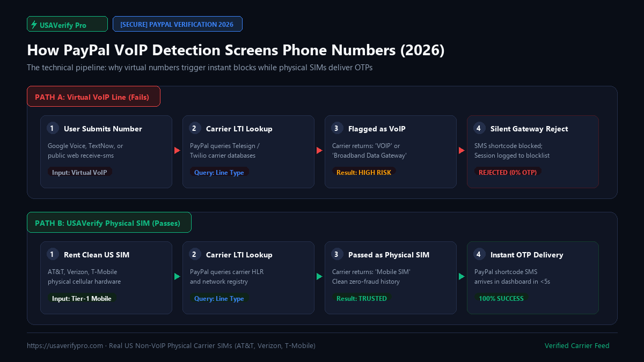Click the '100% SUCCESS' pill
This screenshot has width=644, height=362.
coord(501,298)
